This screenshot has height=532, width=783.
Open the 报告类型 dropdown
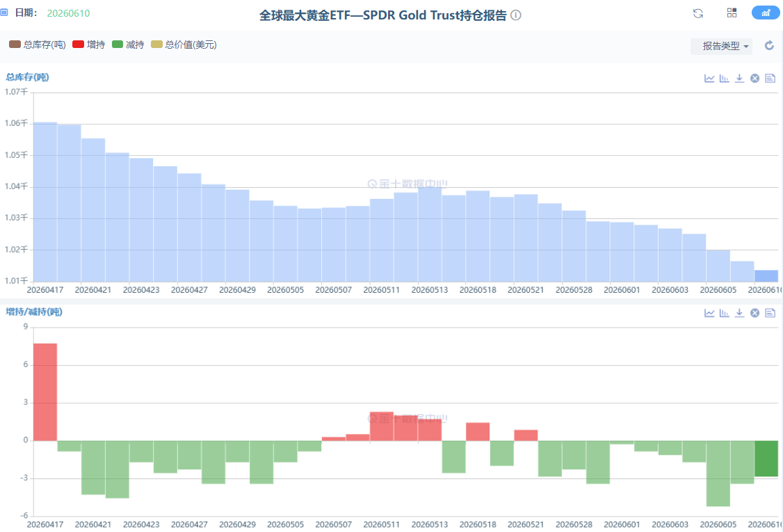pos(722,46)
